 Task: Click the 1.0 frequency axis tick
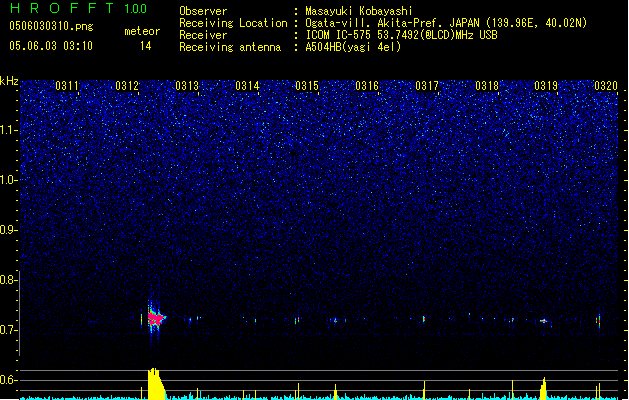pyautogui.click(x=9, y=180)
